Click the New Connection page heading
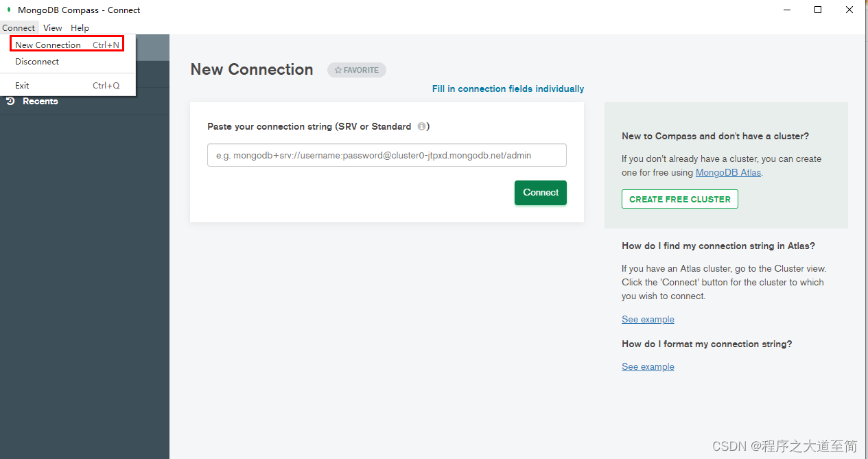The height and width of the screenshot is (459, 868). click(252, 69)
